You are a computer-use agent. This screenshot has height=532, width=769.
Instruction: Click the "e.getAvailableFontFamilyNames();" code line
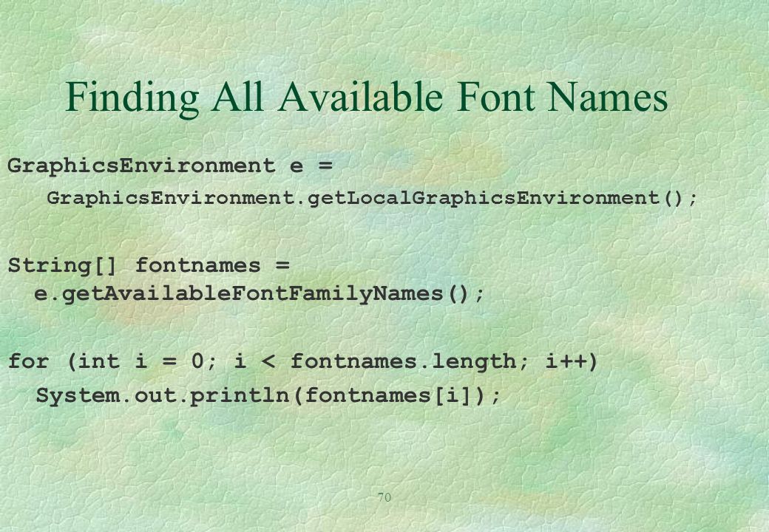click(x=259, y=294)
